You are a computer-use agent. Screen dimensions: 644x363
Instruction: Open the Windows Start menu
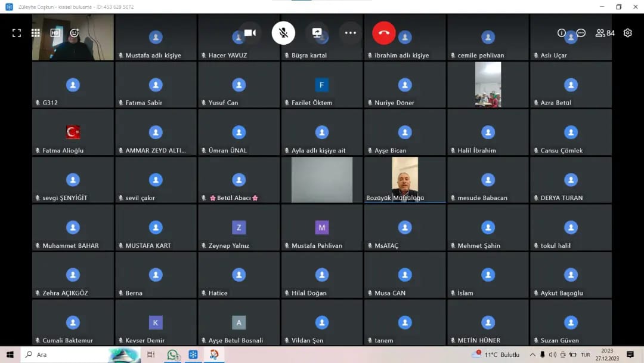pos(10,355)
